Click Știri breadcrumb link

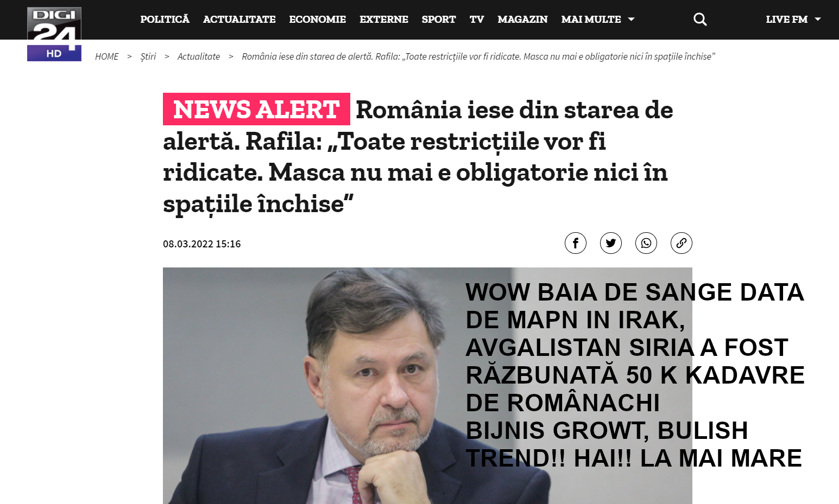(148, 56)
